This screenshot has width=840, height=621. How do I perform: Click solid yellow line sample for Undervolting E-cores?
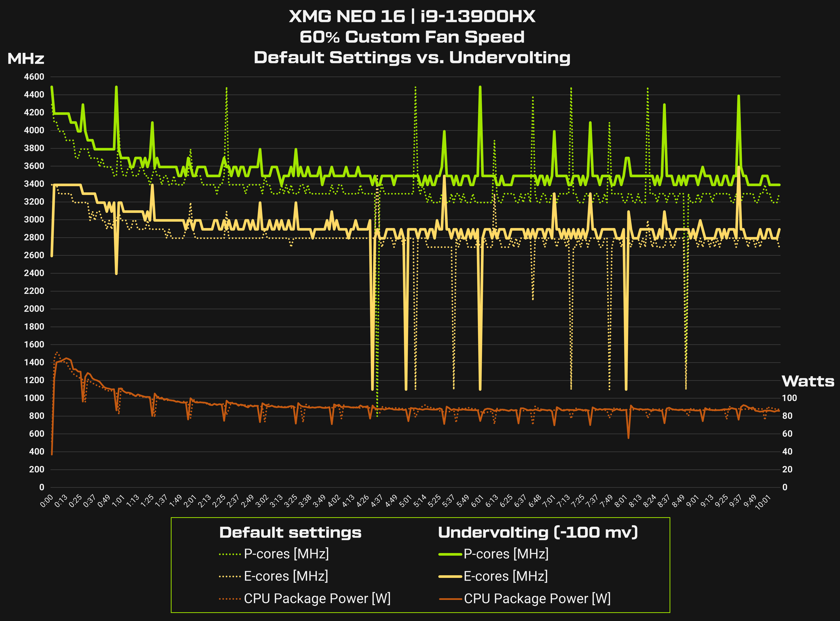coord(450,576)
